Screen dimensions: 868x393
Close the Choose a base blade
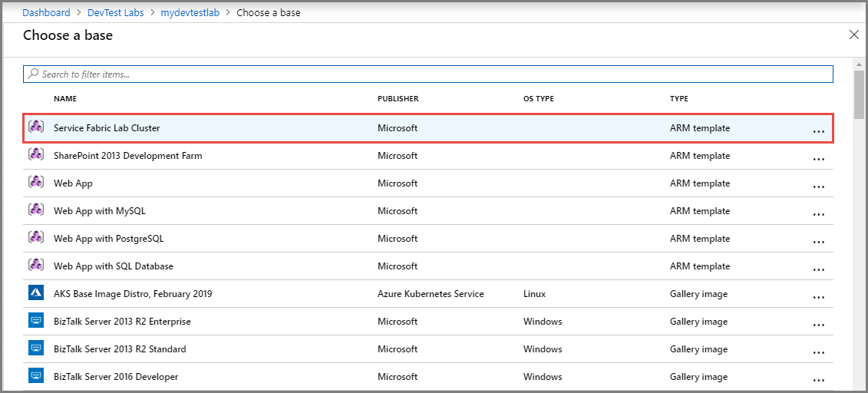[853, 35]
